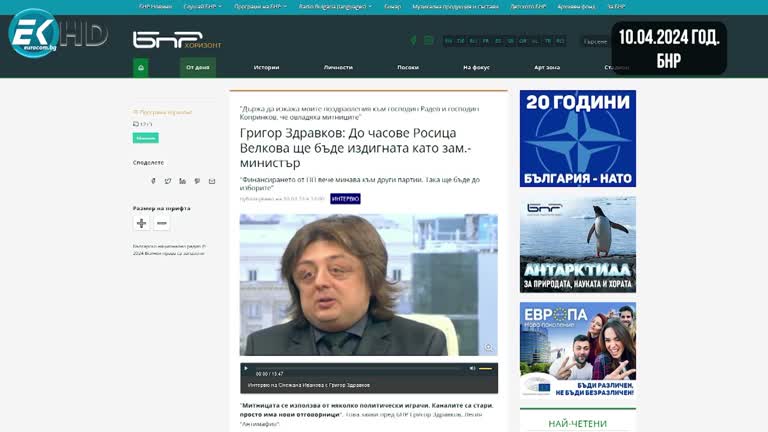The height and width of the screenshot is (432, 768).
Task: Click the chat bubble share icon
Action: pyautogui.click(x=197, y=181)
